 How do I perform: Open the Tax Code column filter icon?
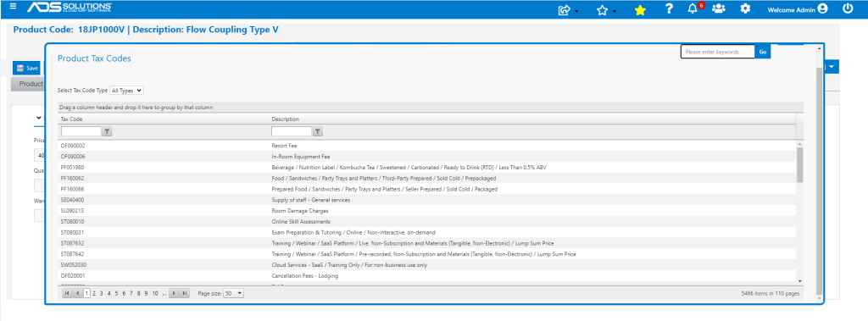click(x=108, y=132)
